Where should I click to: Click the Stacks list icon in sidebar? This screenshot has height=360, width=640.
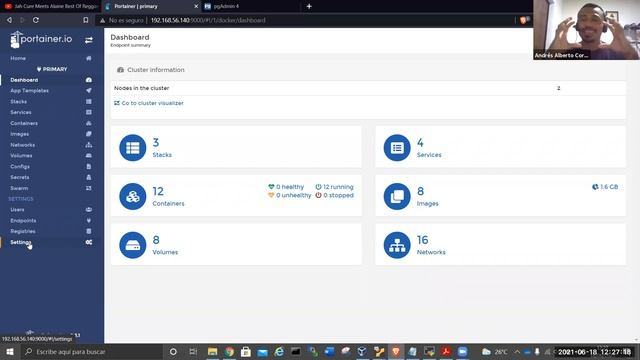[89, 102]
